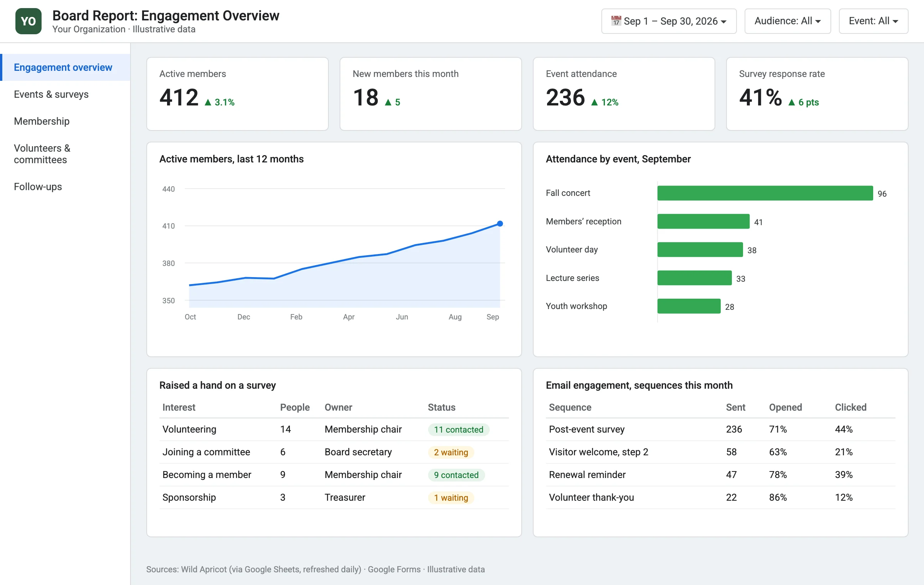Click the Clicked column header
The width and height of the screenshot is (924, 585).
click(850, 407)
